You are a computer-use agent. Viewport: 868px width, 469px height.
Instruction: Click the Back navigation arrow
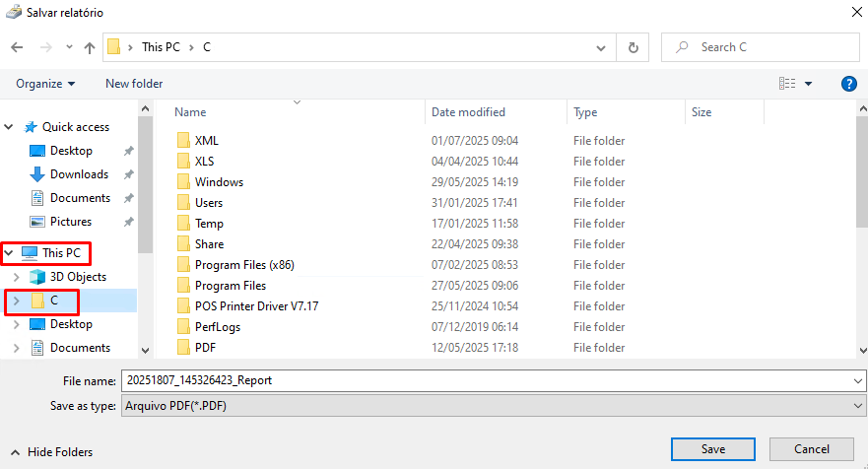click(x=17, y=47)
